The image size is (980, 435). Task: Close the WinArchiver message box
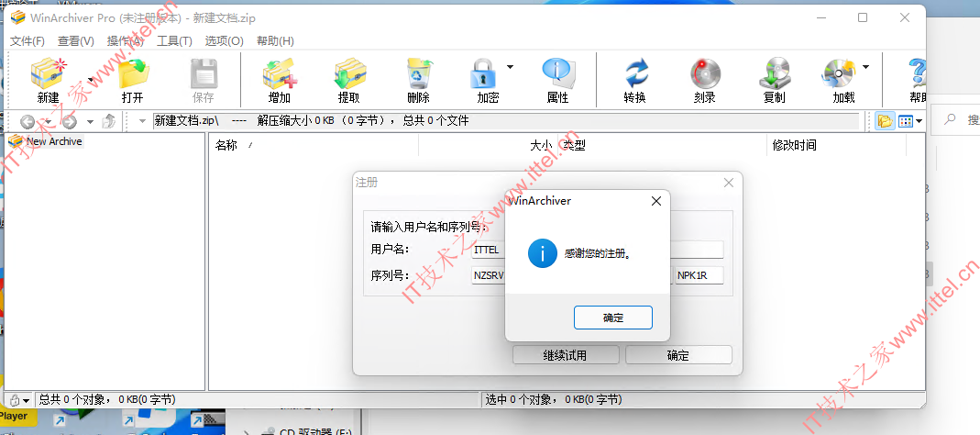point(655,201)
